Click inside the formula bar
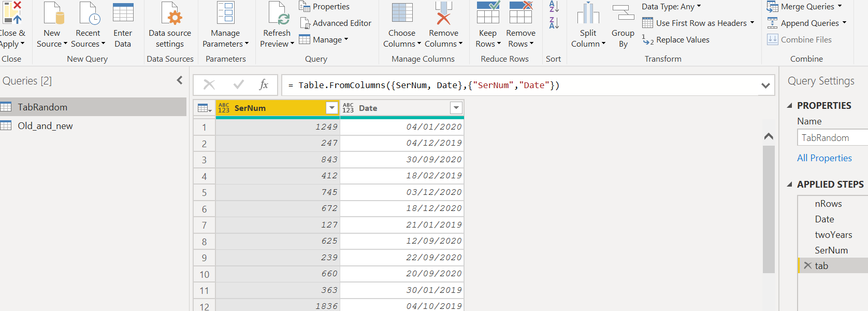 tap(520, 85)
